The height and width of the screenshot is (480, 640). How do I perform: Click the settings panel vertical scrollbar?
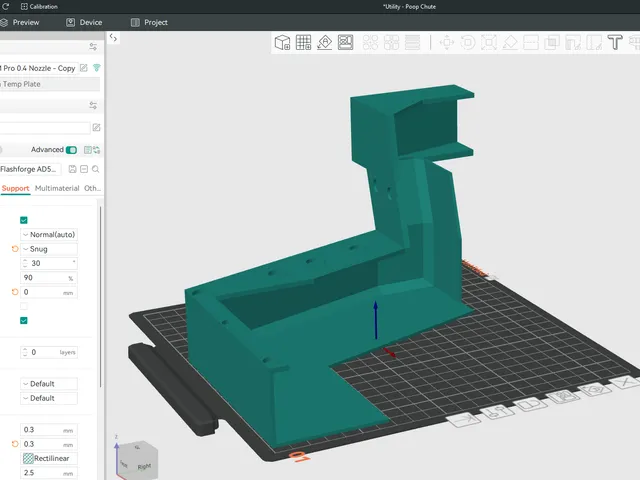[x=100, y=297]
